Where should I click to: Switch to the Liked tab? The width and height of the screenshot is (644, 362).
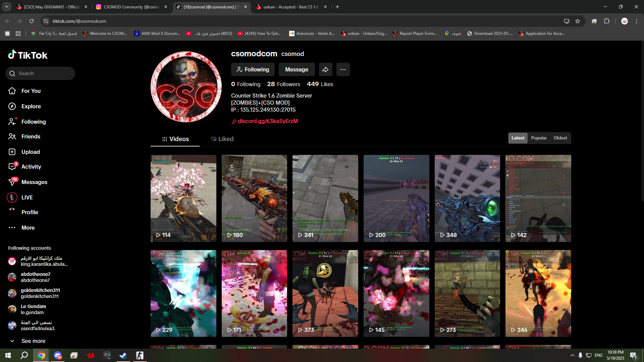(222, 139)
